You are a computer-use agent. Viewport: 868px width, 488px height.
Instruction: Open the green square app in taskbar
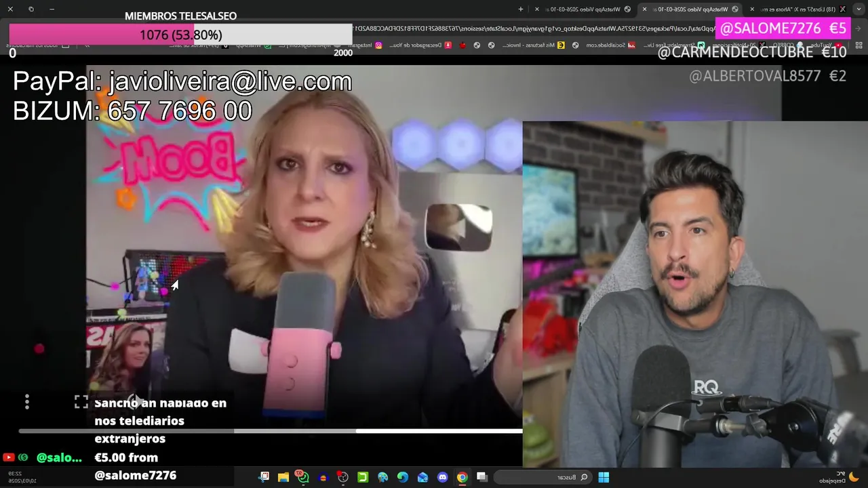(363, 477)
